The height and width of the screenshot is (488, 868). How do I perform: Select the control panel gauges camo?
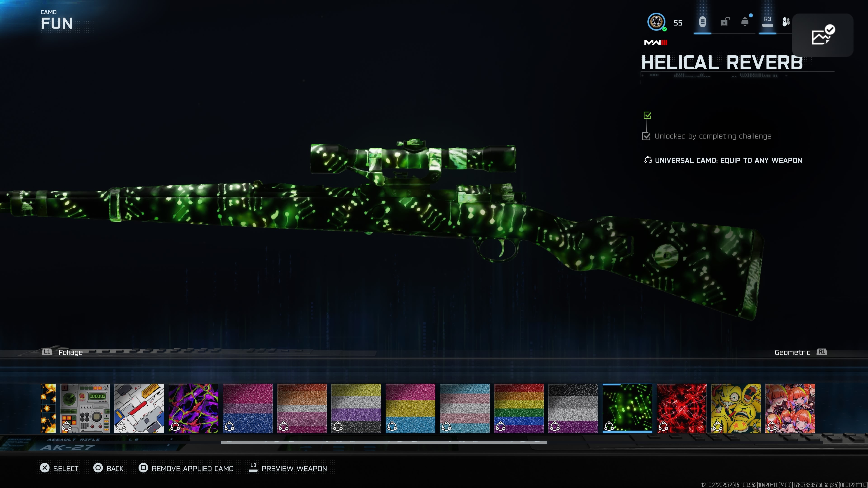pyautogui.click(x=85, y=408)
